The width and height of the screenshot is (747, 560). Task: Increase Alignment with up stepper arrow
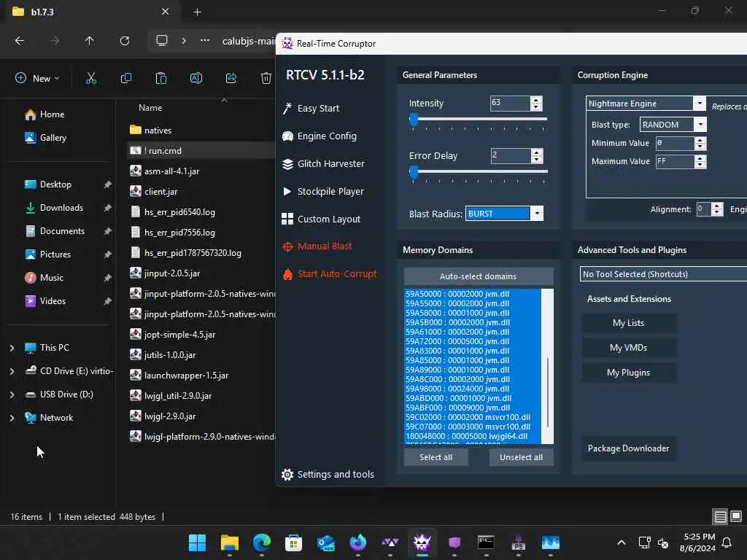coord(717,206)
